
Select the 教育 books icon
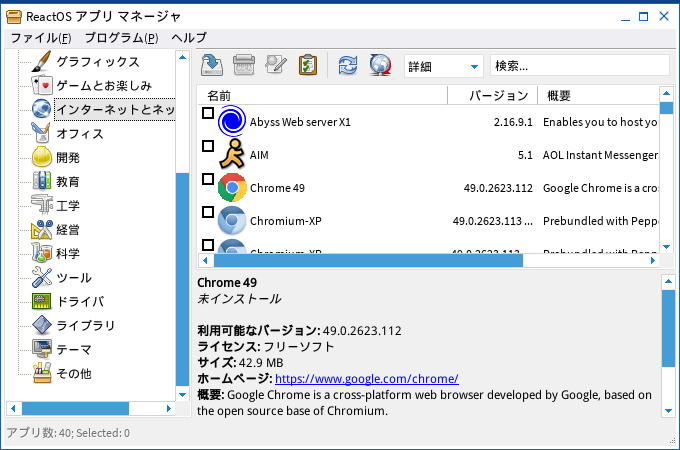(42, 181)
